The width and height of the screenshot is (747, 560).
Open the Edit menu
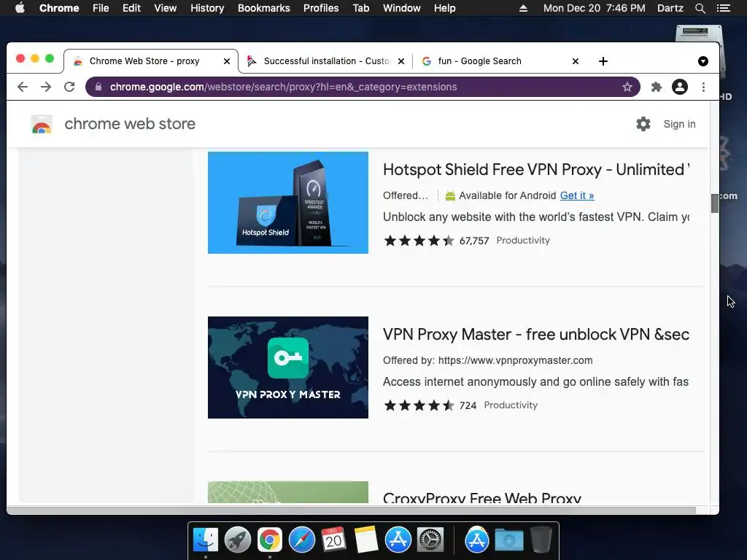(131, 8)
